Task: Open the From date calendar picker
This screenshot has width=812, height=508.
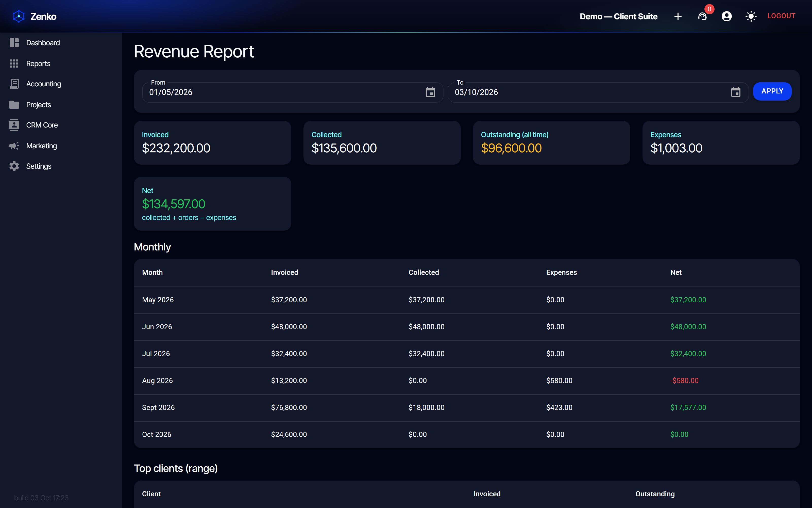Action: pos(430,92)
